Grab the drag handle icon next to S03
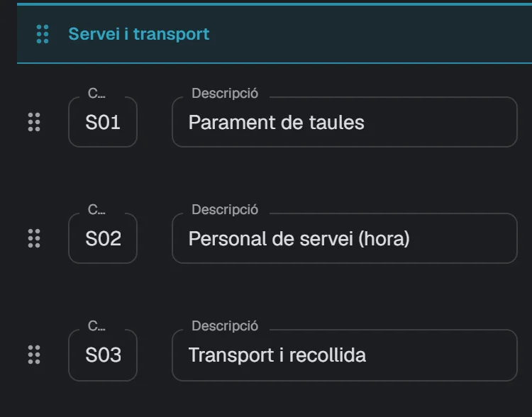532x417 pixels. pyautogui.click(x=34, y=355)
